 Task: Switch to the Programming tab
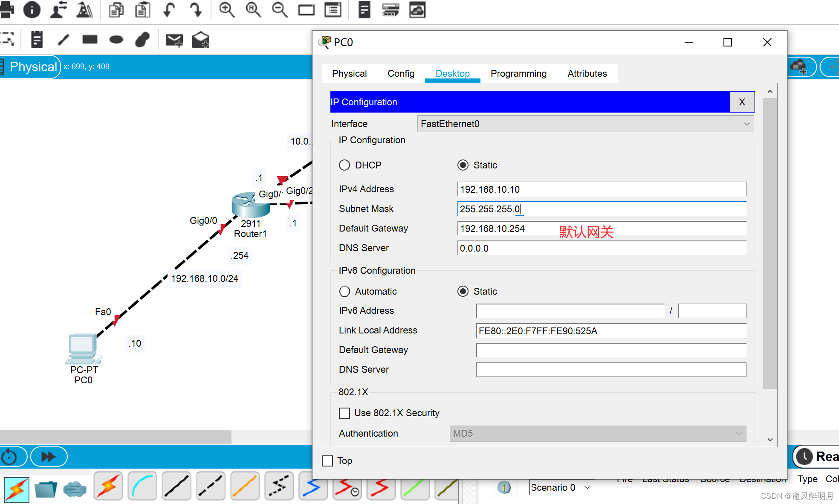click(518, 73)
